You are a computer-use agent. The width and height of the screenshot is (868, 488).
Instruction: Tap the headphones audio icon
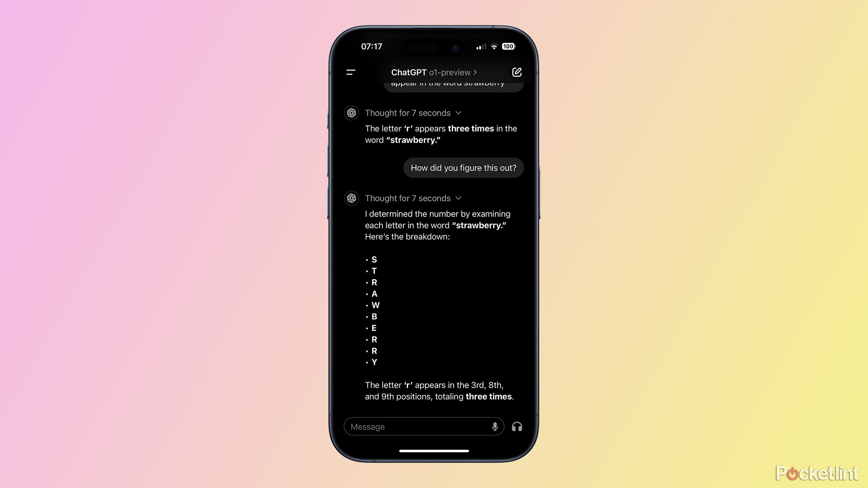pyautogui.click(x=517, y=427)
